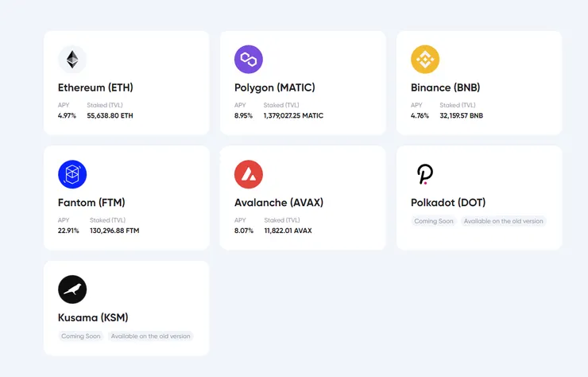Click the Ethereum diamond logo icon

[72, 60]
